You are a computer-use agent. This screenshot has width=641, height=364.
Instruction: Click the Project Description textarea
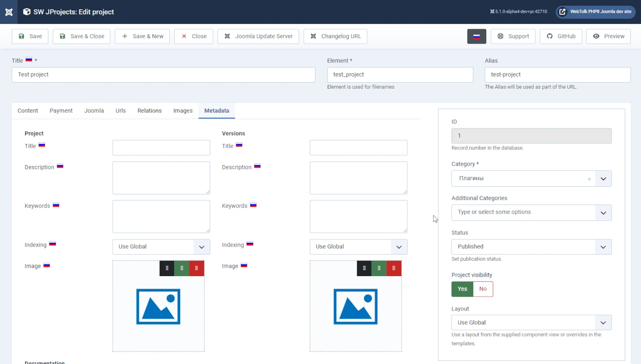coord(161,178)
